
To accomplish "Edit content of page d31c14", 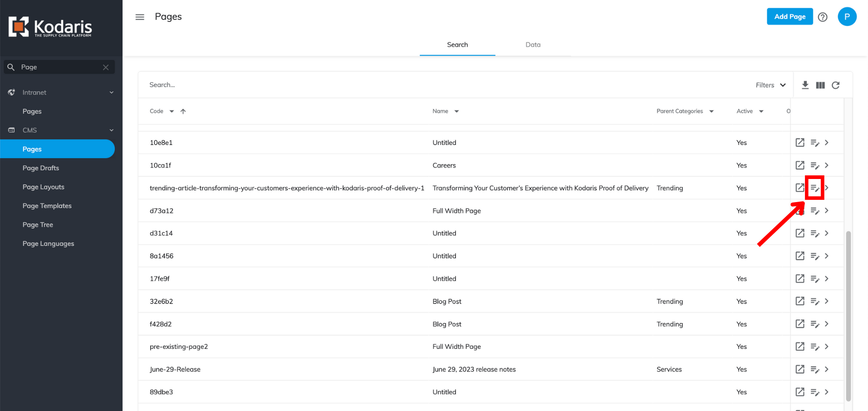I will [815, 233].
